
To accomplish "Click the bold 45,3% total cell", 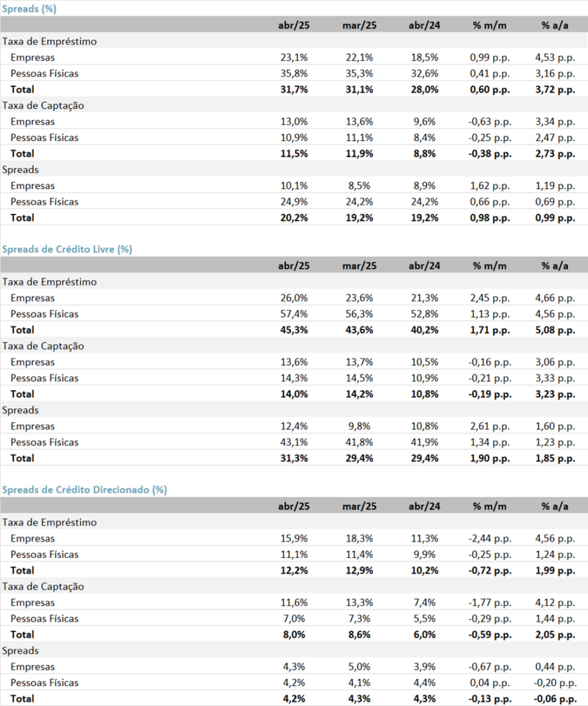I will [x=294, y=330].
